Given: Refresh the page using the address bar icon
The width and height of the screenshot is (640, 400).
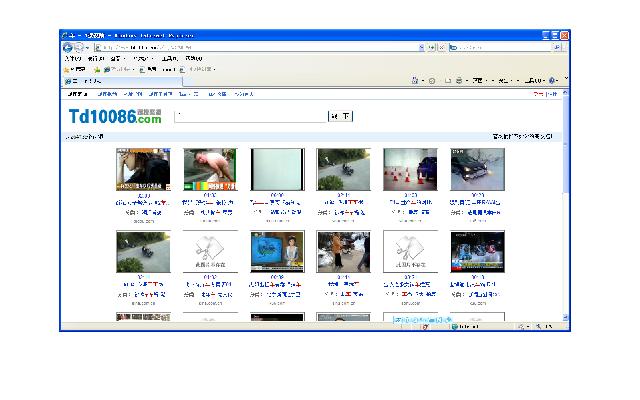Looking at the screenshot, I should pos(432,48).
